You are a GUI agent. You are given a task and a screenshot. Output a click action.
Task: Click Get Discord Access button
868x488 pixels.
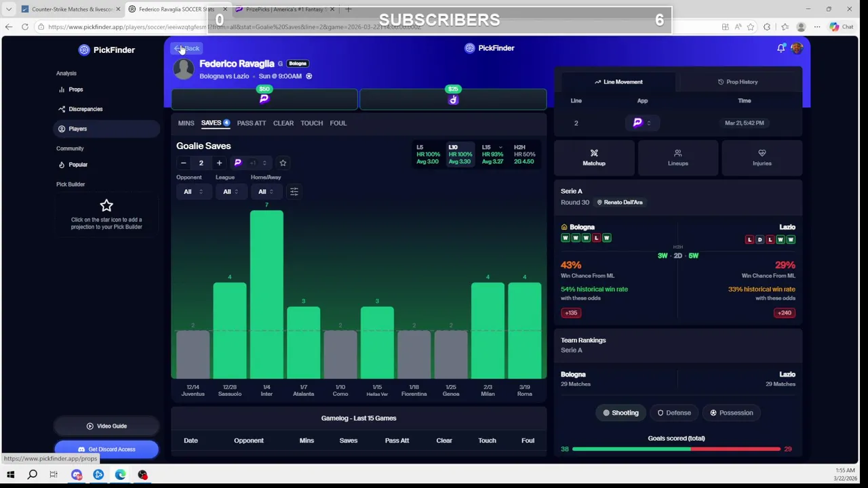point(106,449)
